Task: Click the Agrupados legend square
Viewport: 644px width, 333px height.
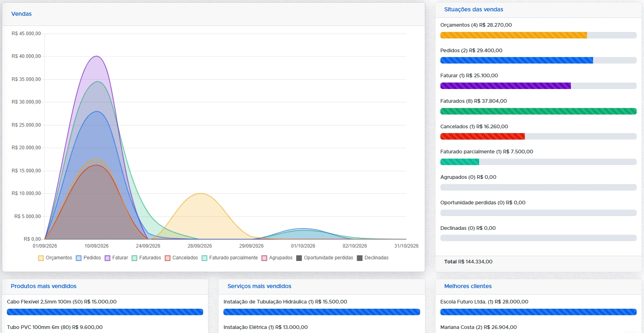Action: point(264,258)
